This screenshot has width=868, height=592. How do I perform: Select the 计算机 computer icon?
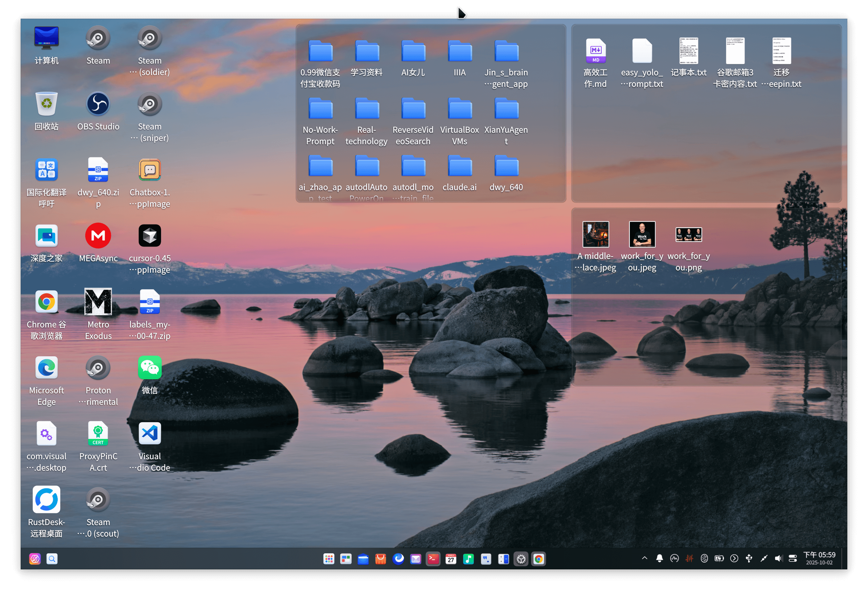(46, 38)
